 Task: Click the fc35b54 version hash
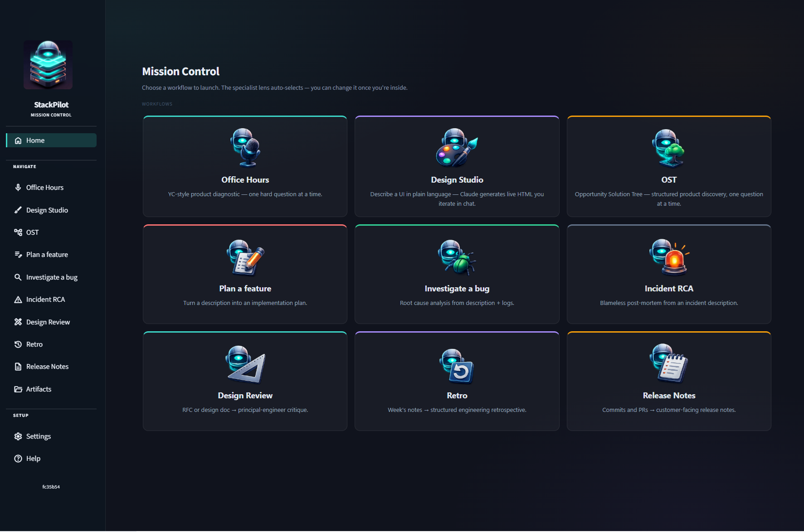tap(51, 487)
